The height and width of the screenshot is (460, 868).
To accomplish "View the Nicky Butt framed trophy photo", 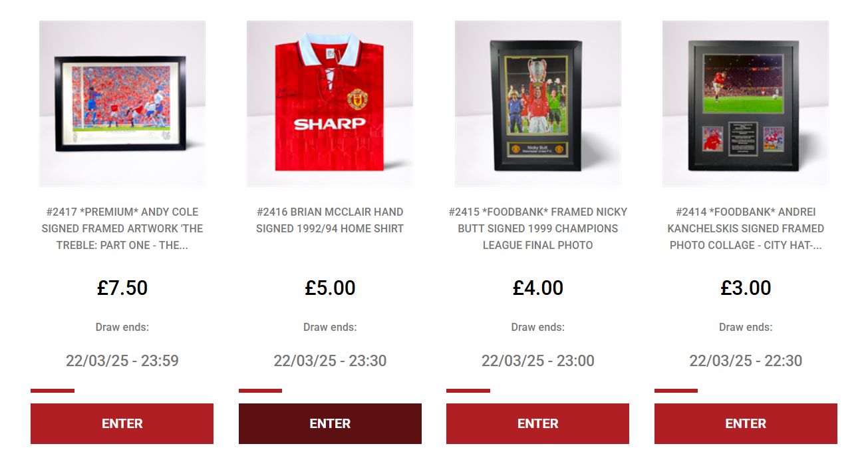I will [x=538, y=104].
